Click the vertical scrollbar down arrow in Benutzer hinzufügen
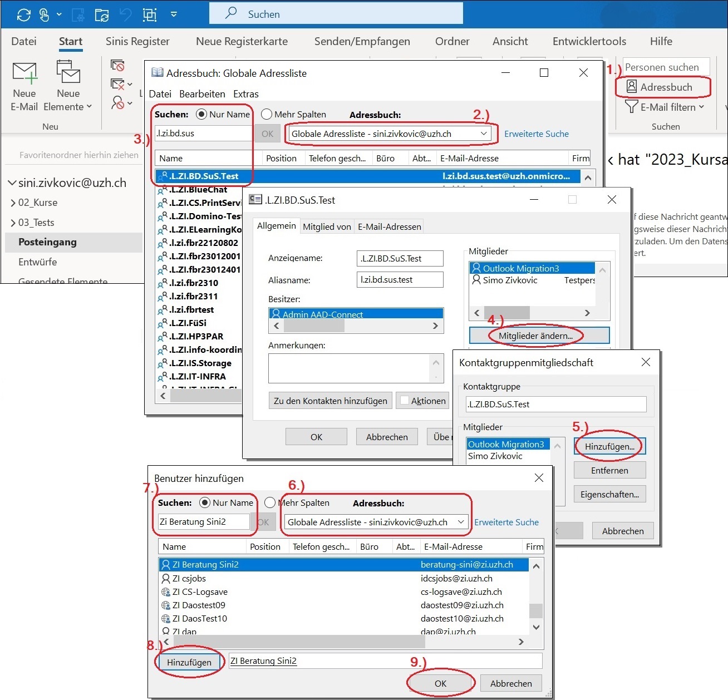 [536, 627]
